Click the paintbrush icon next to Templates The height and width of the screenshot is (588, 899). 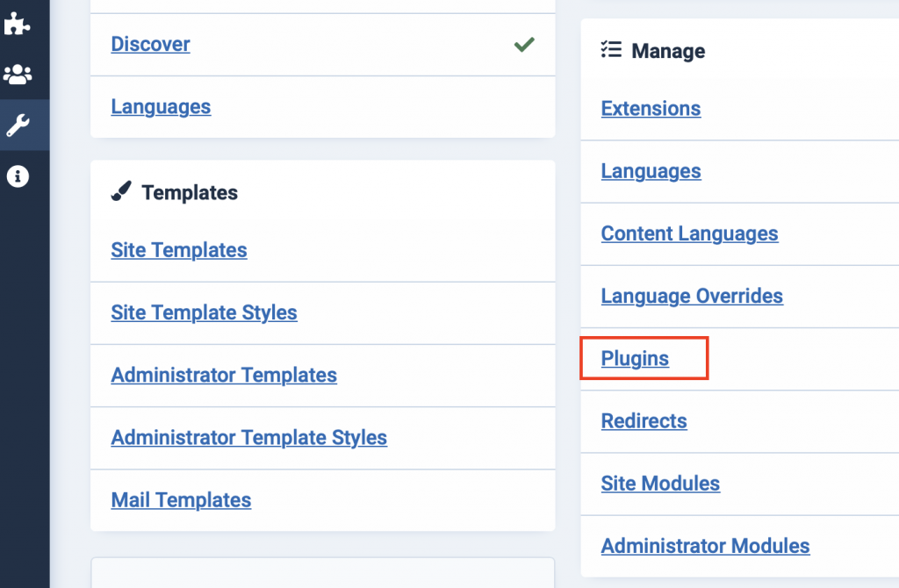(x=121, y=192)
